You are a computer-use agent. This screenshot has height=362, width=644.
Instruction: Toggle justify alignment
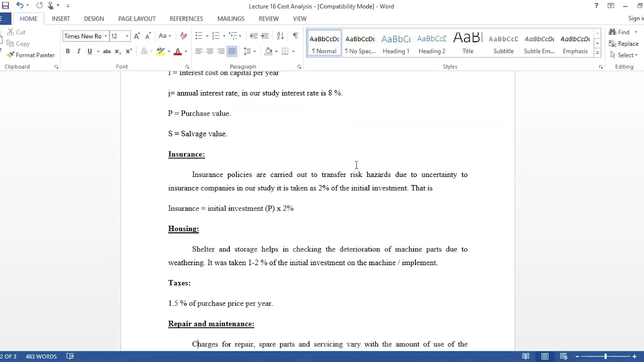click(x=232, y=51)
